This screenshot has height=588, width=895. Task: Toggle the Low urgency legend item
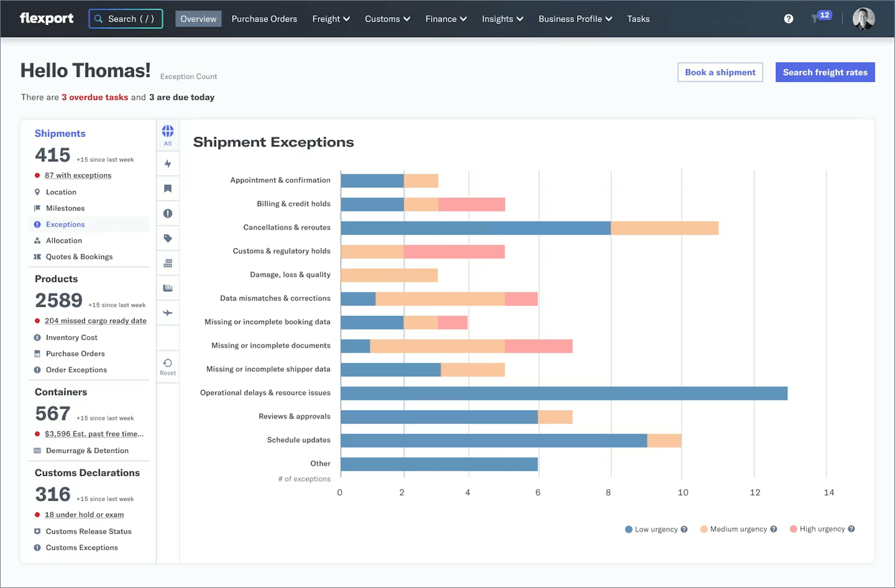[656, 529]
